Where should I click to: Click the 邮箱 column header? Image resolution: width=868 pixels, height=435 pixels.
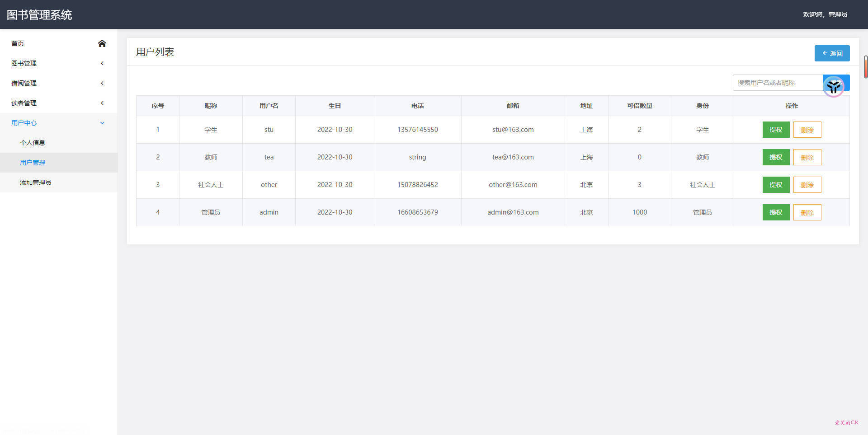(x=513, y=106)
